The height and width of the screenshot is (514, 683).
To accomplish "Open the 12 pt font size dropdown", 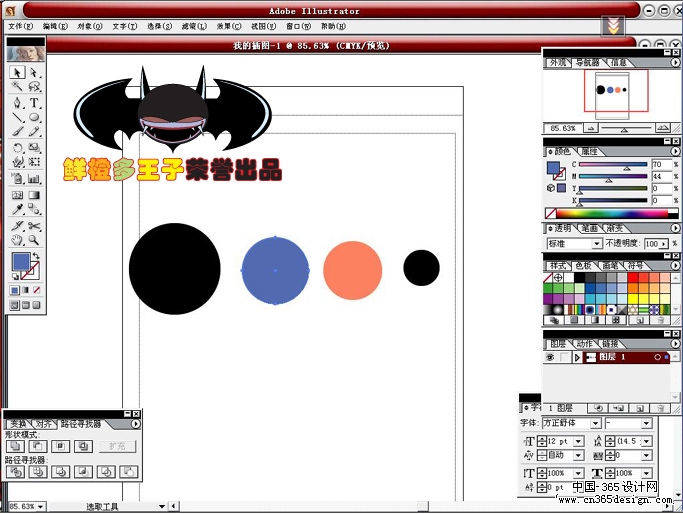I will tap(578, 442).
